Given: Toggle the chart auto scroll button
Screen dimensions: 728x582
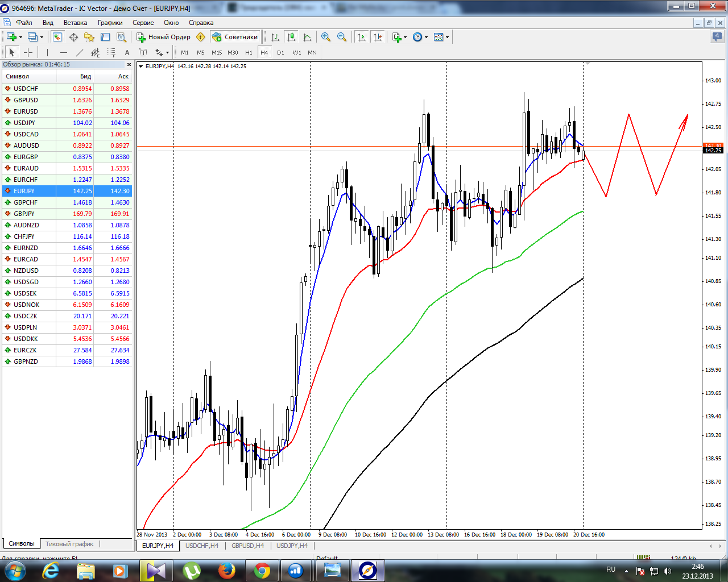Looking at the screenshot, I should 362,37.
